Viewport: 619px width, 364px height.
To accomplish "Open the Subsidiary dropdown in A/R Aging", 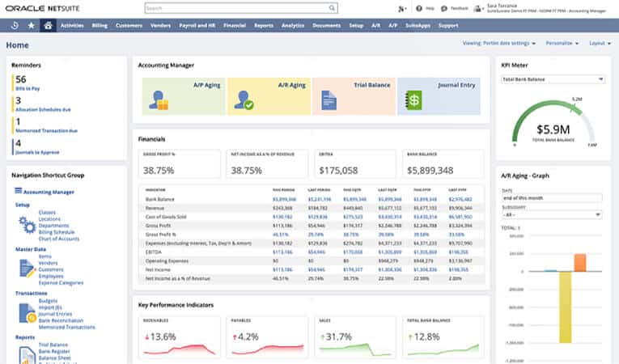I will (552, 214).
